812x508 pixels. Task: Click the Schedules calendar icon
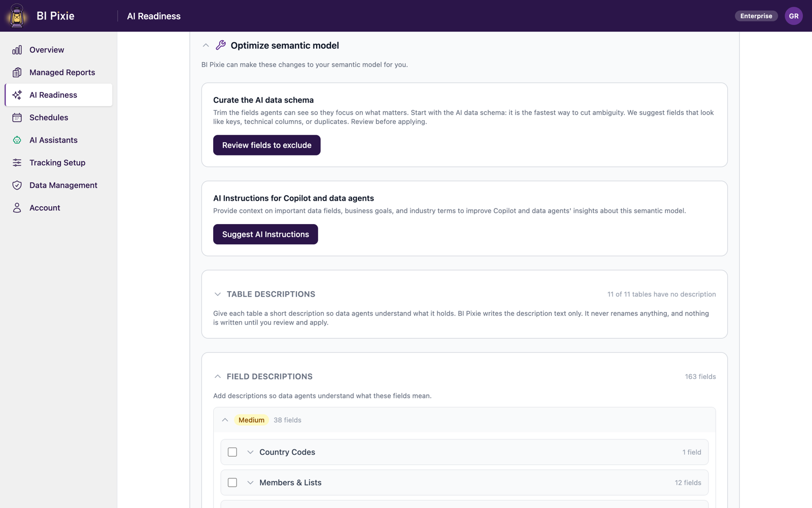click(17, 117)
